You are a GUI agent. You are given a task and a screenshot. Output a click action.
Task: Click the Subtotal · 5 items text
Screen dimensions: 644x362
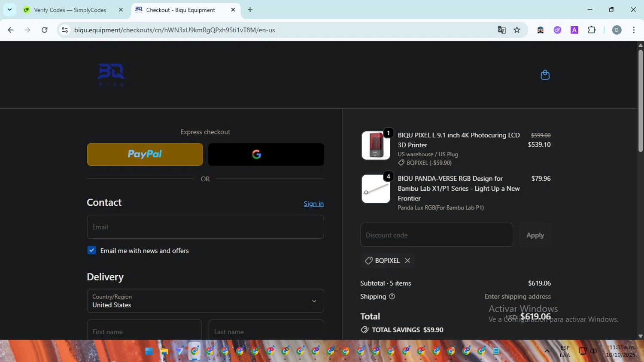coord(386,283)
